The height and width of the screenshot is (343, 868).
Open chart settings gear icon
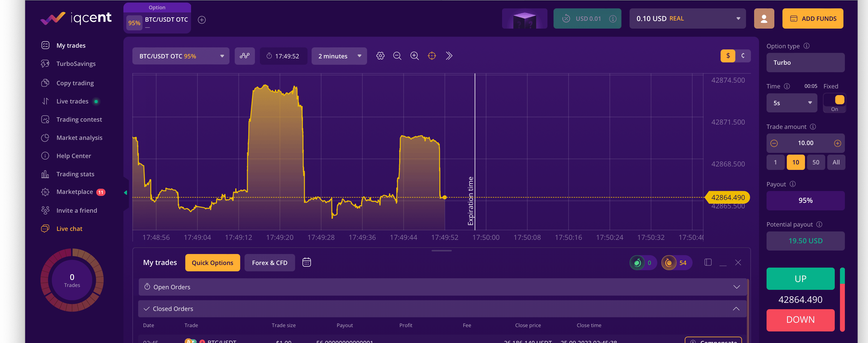coord(380,56)
